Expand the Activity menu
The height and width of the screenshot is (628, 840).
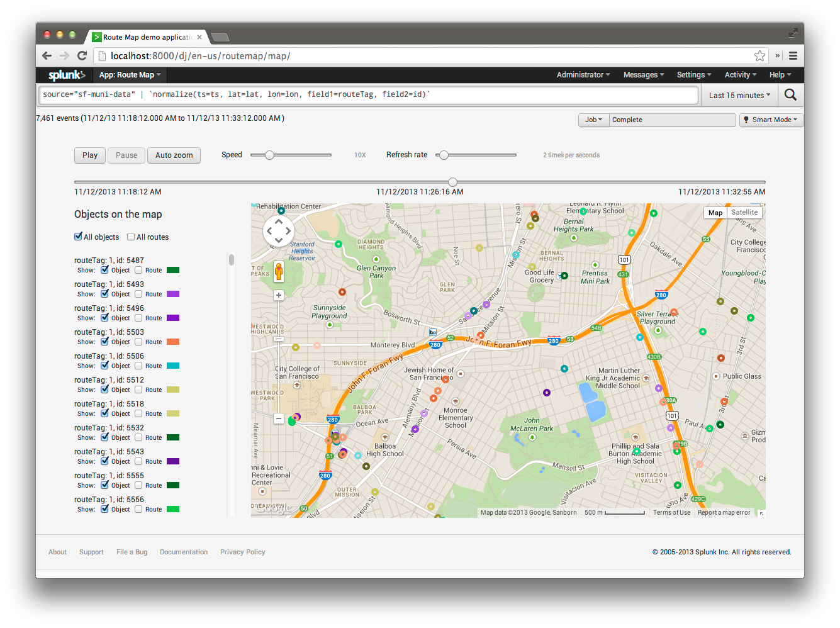[741, 75]
